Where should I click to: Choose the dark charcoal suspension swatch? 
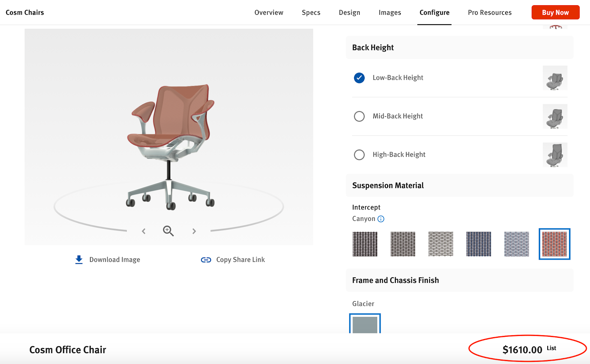tap(365, 244)
